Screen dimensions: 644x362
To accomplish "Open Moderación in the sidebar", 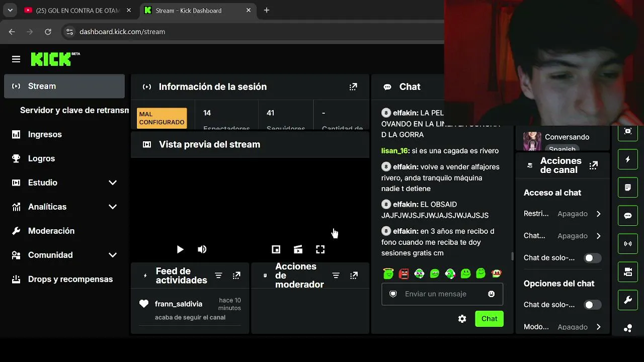I will click(64, 231).
